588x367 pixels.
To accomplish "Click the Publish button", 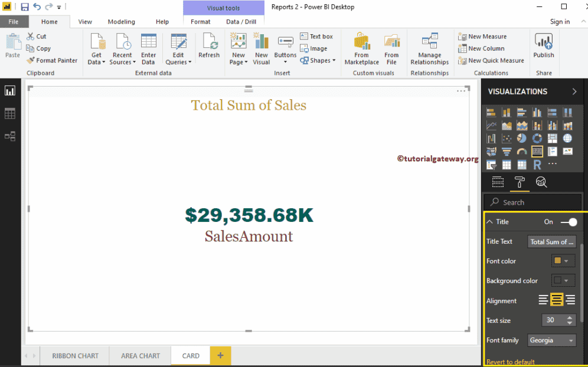I will click(543, 47).
